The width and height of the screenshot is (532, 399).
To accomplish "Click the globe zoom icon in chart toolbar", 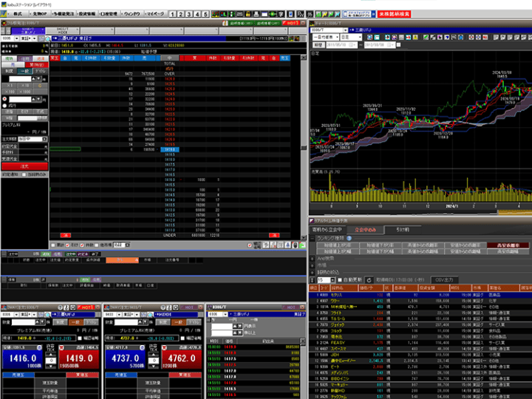I will 370,37.
